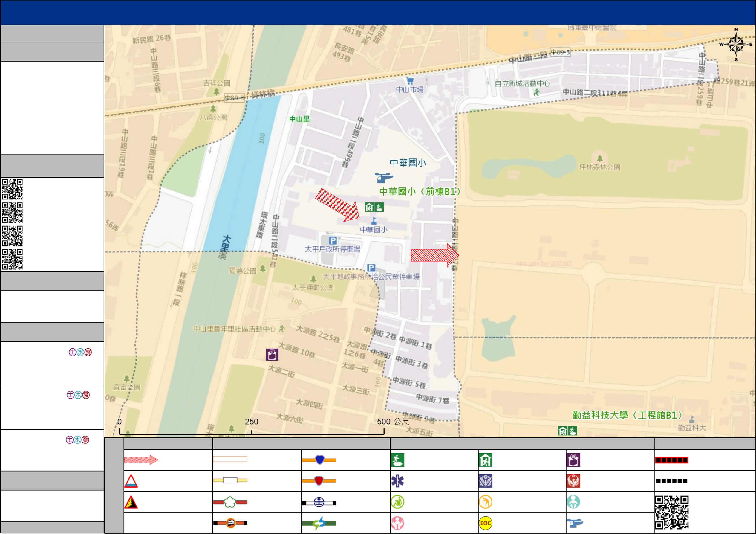Click the 大源四街 label
This screenshot has width=756, height=534.
(x=309, y=404)
